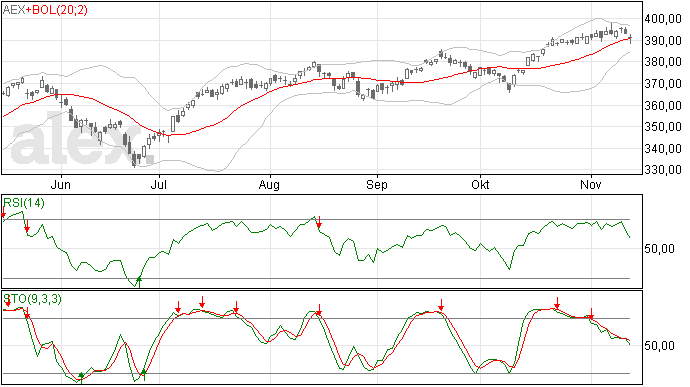This screenshot has height=387, width=690.
Task: Click the RSI panel 50,00 level label
Action: [659, 249]
